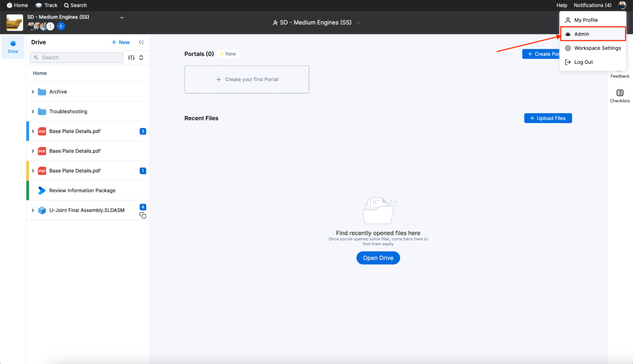Click the workspace engine thumbnail image
This screenshot has height=364, width=633.
coord(15,22)
